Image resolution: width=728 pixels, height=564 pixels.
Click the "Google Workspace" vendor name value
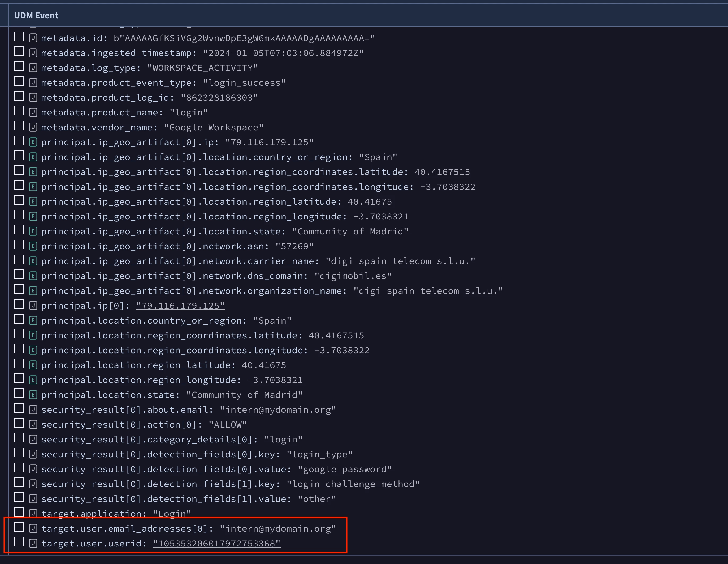click(214, 127)
